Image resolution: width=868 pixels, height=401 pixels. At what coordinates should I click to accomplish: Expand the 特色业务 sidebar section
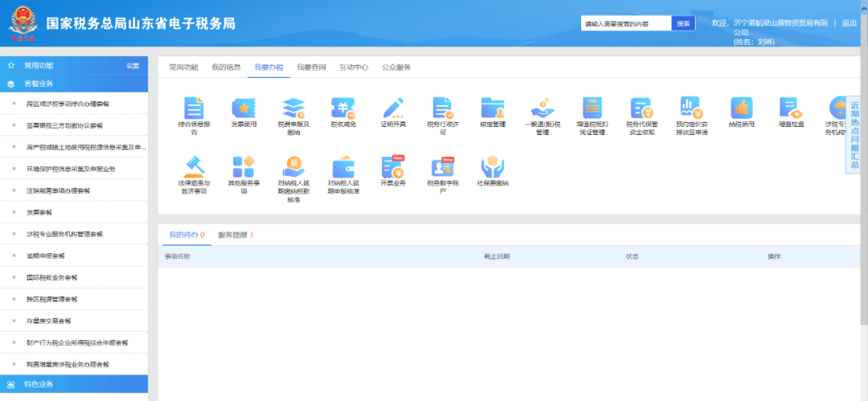click(74, 384)
